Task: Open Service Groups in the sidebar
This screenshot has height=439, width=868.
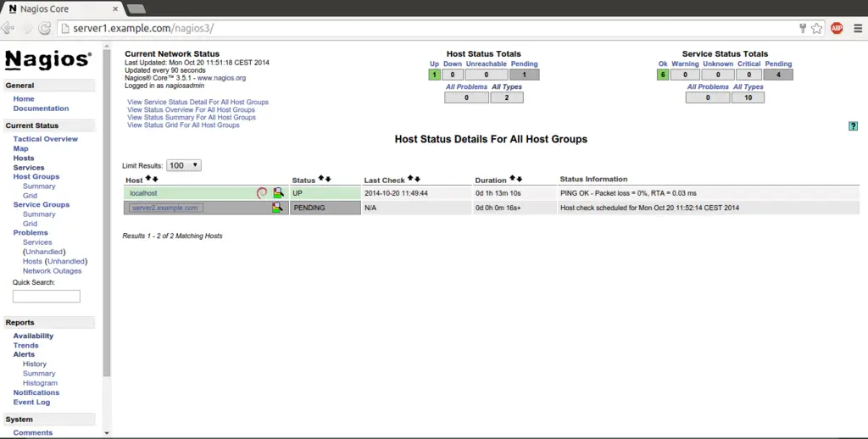Action: tap(42, 204)
